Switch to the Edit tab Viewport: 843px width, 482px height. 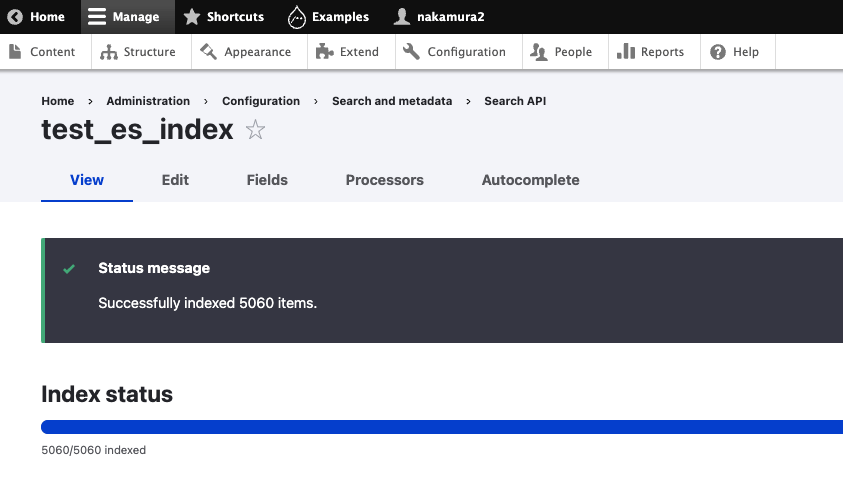[x=175, y=180]
